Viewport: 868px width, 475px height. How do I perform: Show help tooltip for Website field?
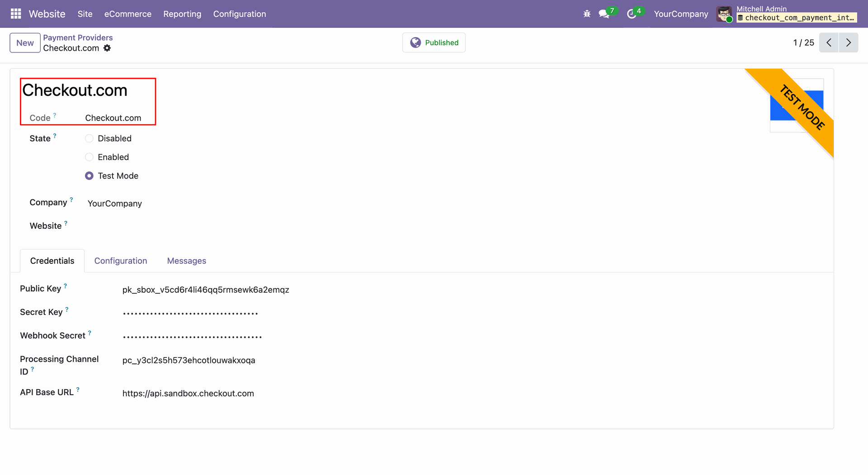point(66,223)
